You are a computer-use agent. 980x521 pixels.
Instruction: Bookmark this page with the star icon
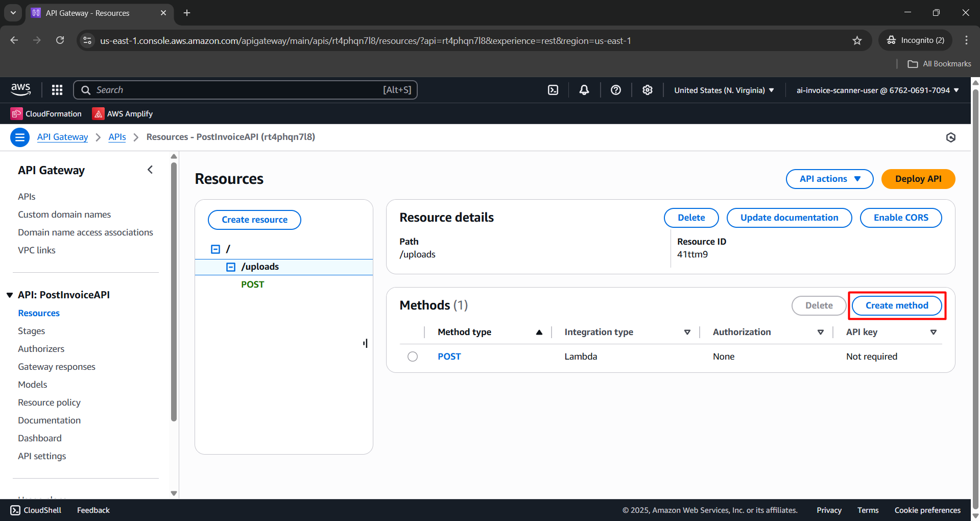click(857, 41)
